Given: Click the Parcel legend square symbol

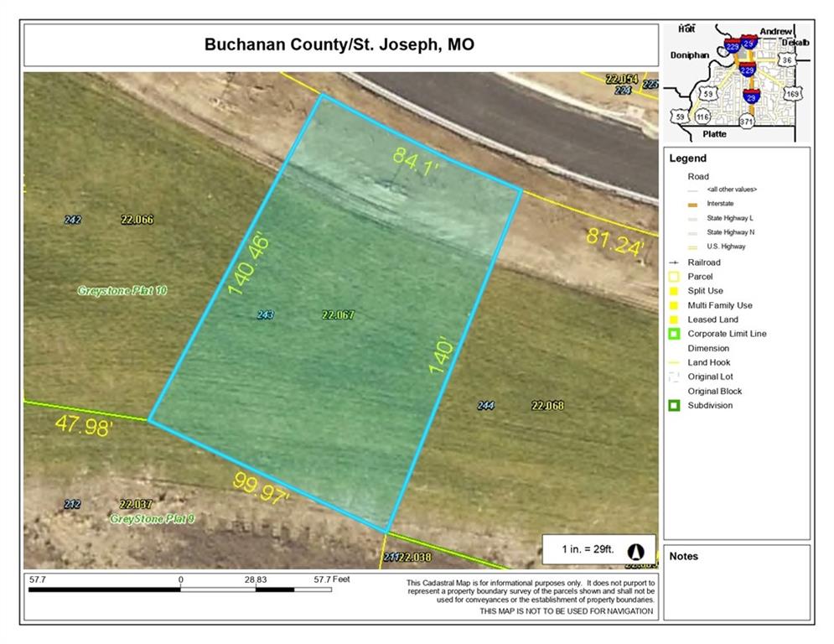Looking at the screenshot, I should pyautogui.click(x=674, y=276).
